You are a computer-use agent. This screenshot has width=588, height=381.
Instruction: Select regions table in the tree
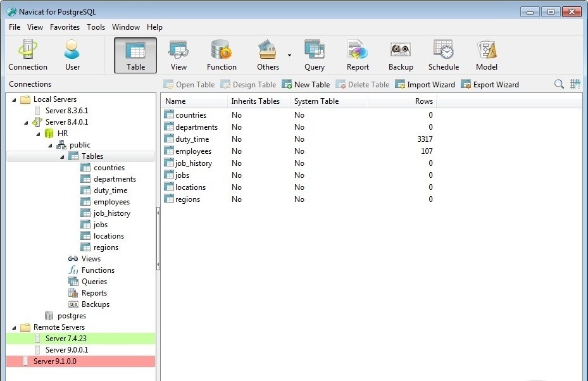tap(106, 247)
